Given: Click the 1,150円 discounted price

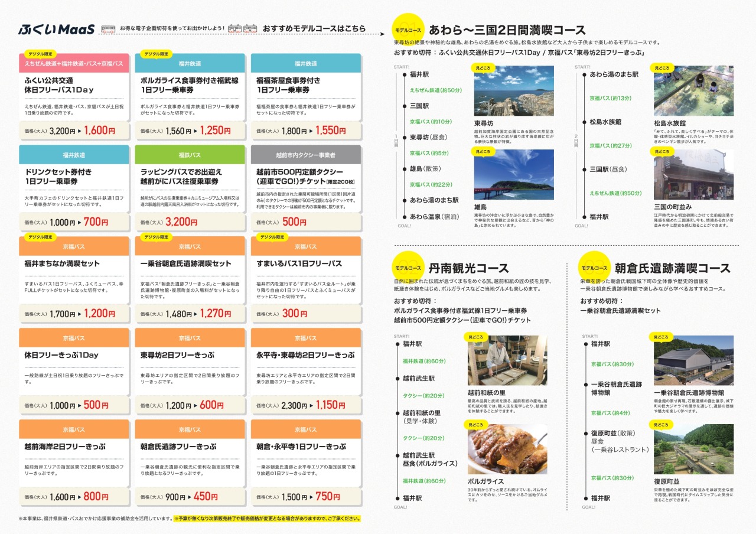Looking at the screenshot, I should [x=330, y=405].
